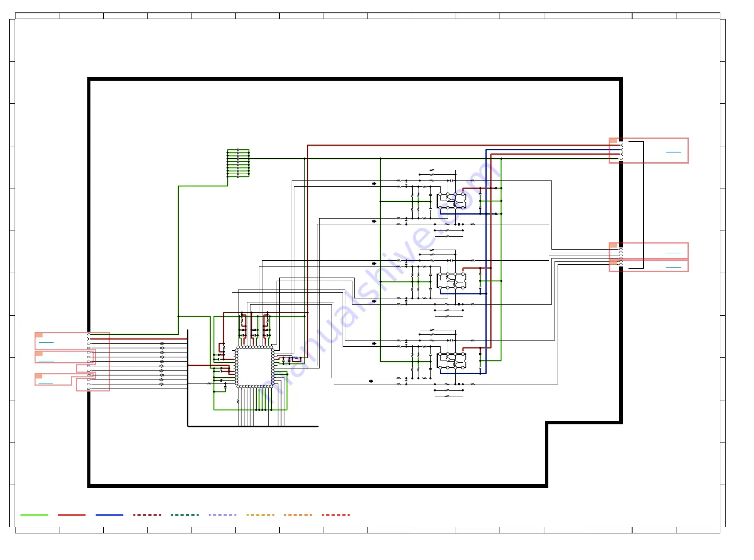Select the fourth black signal arrow from top
The width and height of the screenshot is (754, 560).
(x=374, y=301)
